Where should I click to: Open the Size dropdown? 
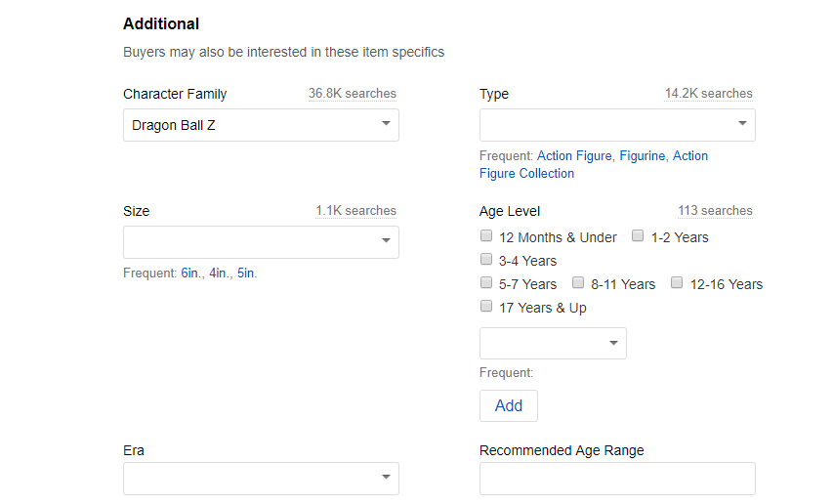click(x=261, y=242)
